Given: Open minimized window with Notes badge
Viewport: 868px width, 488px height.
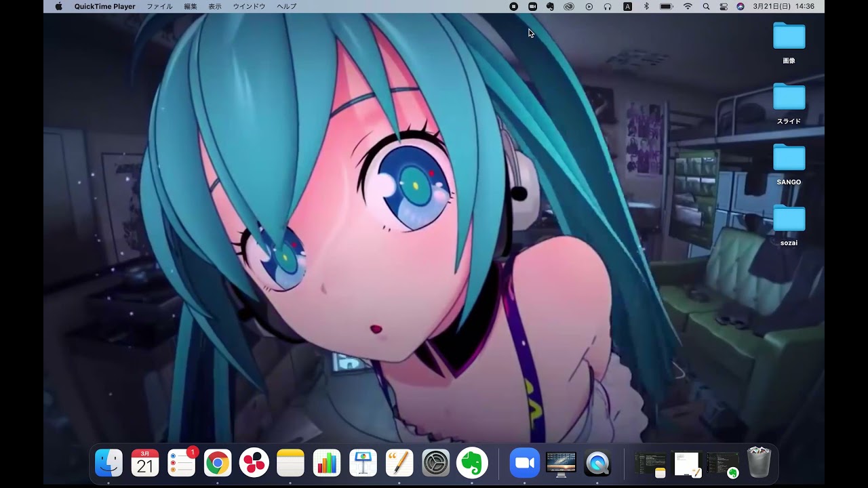Looking at the screenshot, I should click(650, 465).
